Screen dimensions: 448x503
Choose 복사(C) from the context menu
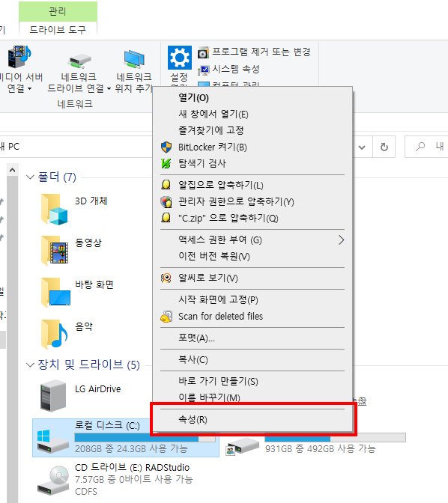pos(252,359)
